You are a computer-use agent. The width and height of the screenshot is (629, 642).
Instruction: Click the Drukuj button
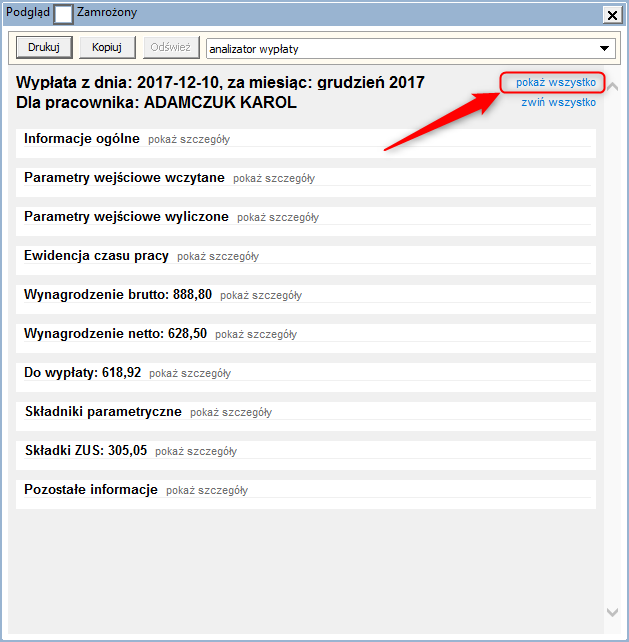(44, 47)
